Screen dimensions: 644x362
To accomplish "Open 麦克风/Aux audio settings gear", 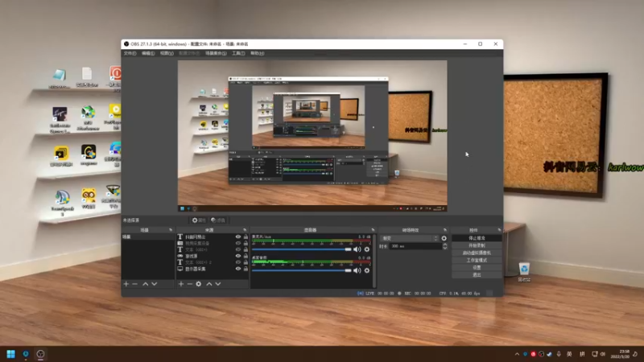I will [367, 249].
